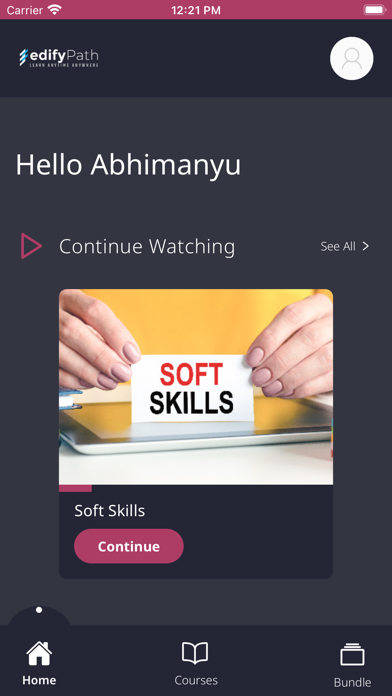This screenshot has width=392, height=696.
Task: Tap the Courses open book icon
Action: tap(195, 653)
